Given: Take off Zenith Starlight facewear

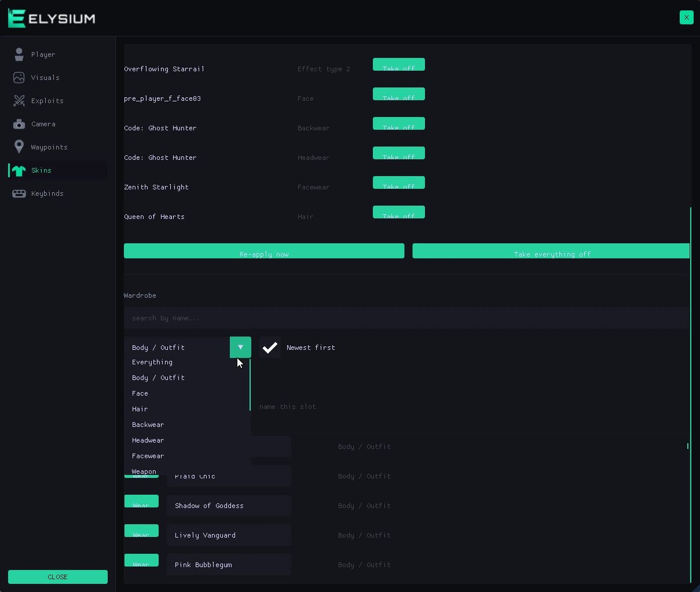Looking at the screenshot, I should click(x=399, y=182).
